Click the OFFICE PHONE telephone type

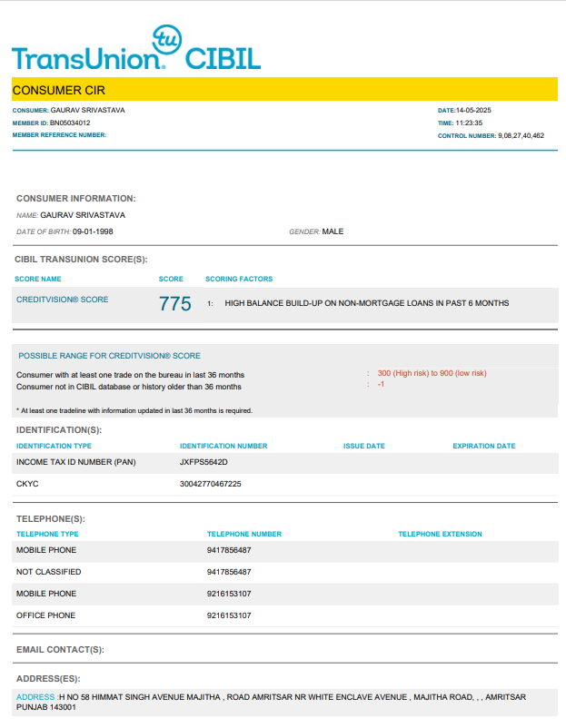click(x=45, y=615)
